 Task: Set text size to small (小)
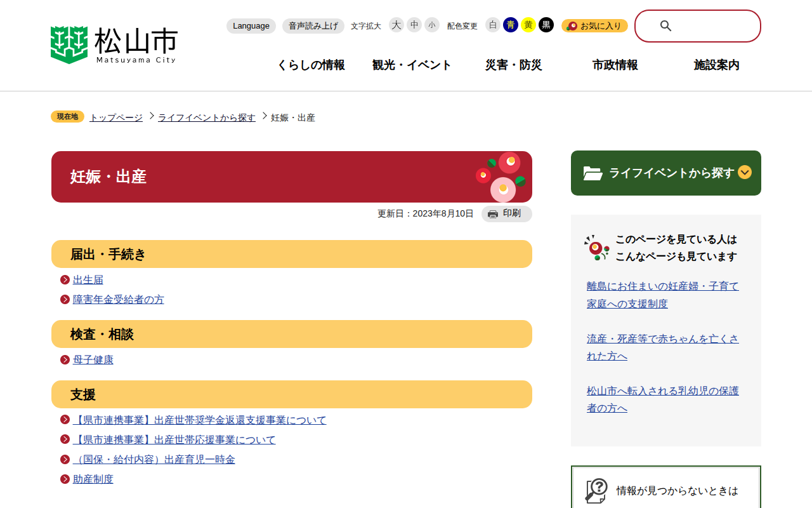click(x=432, y=25)
